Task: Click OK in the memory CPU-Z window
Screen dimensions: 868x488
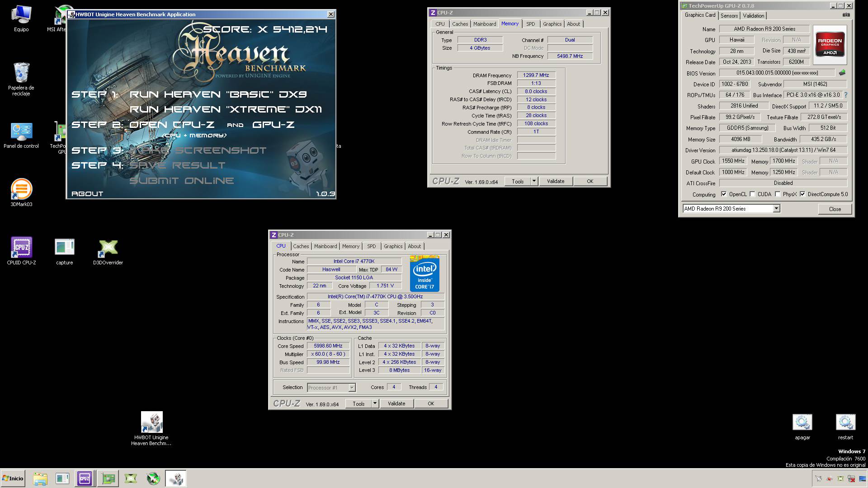Action: [590, 181]
